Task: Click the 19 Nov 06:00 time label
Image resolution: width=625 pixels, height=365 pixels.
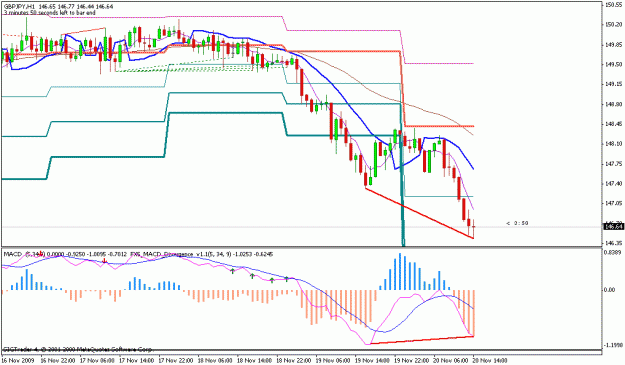Action: (x=334, y=361)
